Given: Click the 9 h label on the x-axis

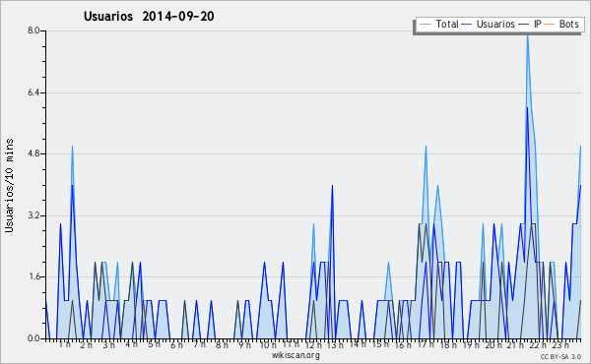Looking at the screenshot, I should pos(244,345).
